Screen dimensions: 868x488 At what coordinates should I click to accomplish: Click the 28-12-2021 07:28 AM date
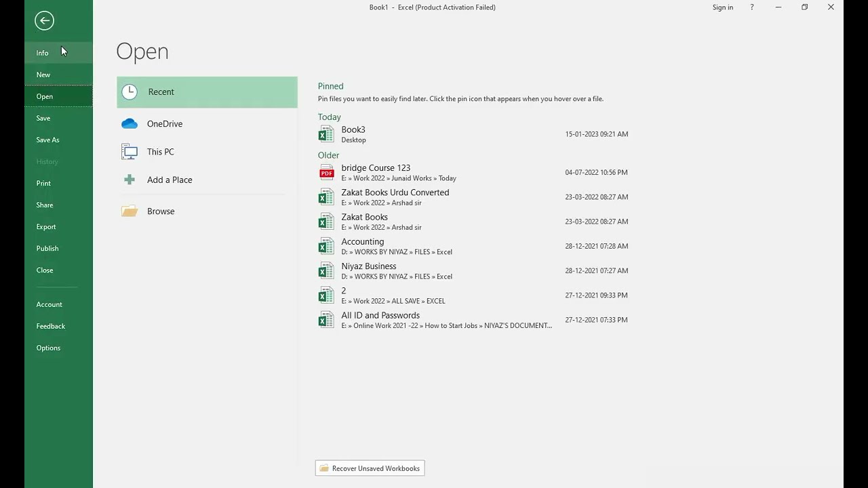coord(597,246)
